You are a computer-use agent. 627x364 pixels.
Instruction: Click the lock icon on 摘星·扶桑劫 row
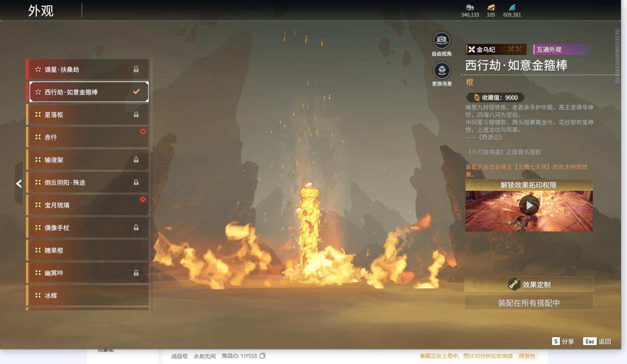136,69
